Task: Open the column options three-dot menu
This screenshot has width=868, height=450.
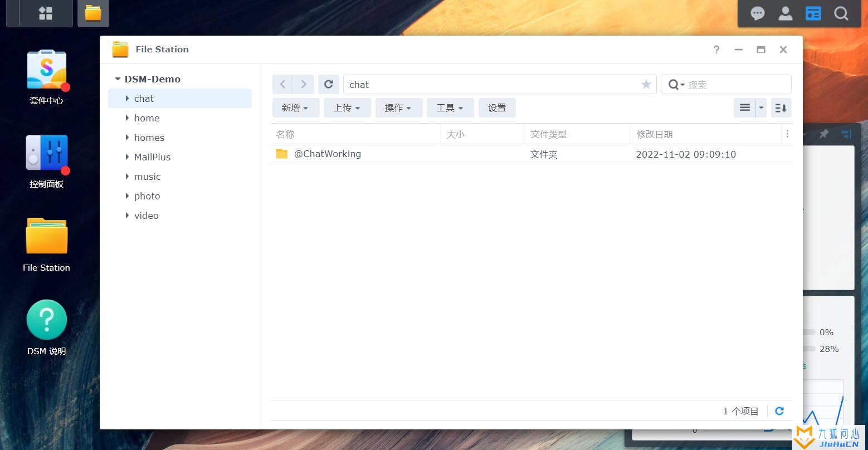Action: pyautogui.click(x=787, y=134)
